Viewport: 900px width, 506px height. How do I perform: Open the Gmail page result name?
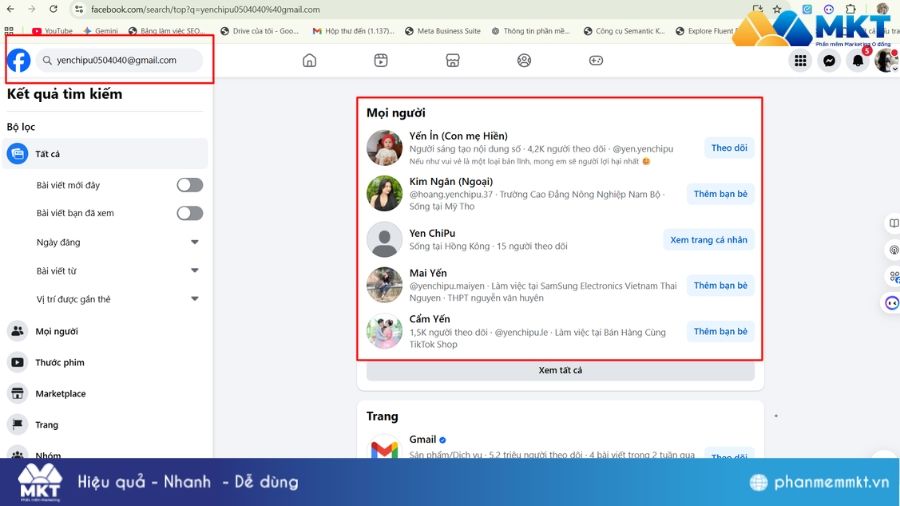422,439
